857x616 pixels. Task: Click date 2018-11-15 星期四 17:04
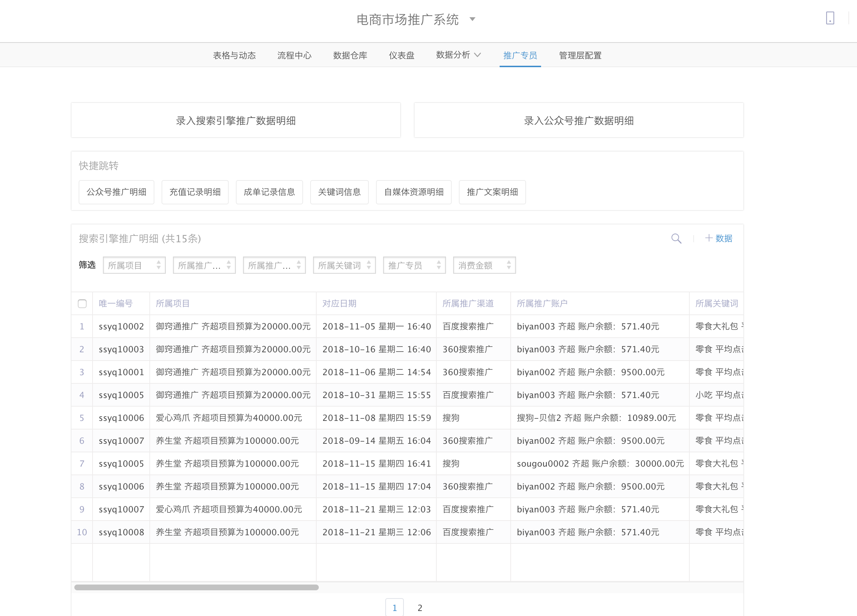376,486
